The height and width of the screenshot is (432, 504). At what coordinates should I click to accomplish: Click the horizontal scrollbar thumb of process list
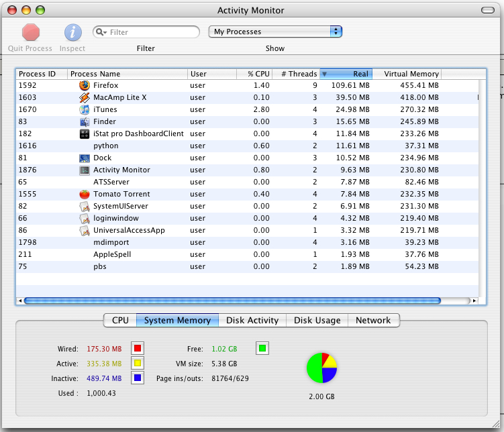[x=232, y=301]
